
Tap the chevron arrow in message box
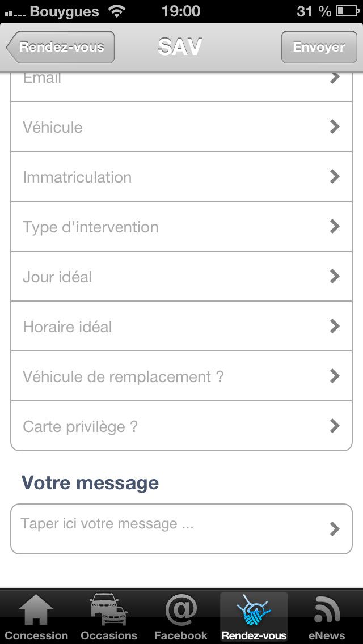[x=335, y=529]
